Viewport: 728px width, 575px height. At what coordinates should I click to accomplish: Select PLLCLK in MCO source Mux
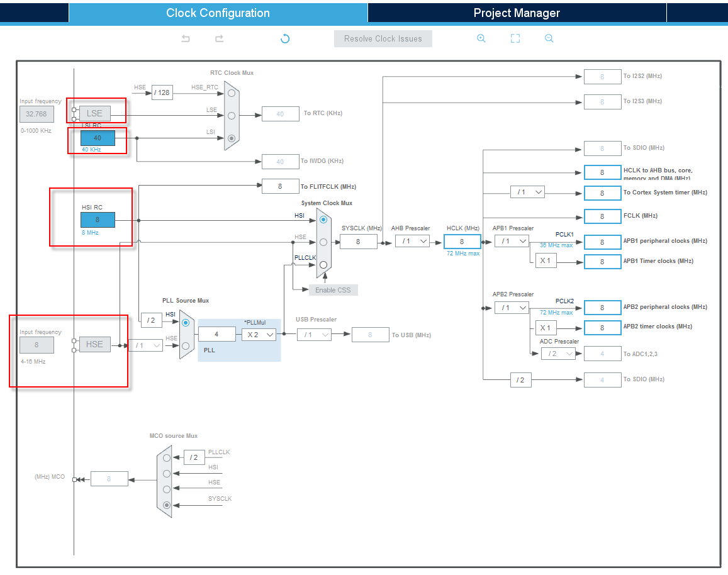pos(167,457)
